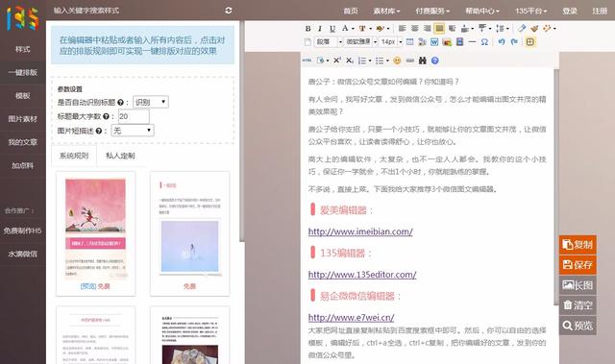615x364 pixels.
Task: Align text left
Action: [x=402, y=28]
